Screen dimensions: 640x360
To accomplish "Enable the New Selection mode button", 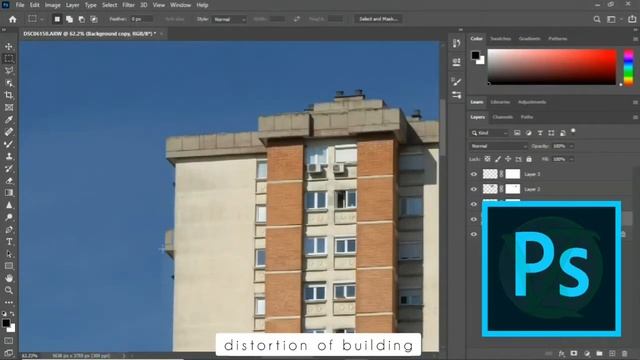I will [57, 19].
